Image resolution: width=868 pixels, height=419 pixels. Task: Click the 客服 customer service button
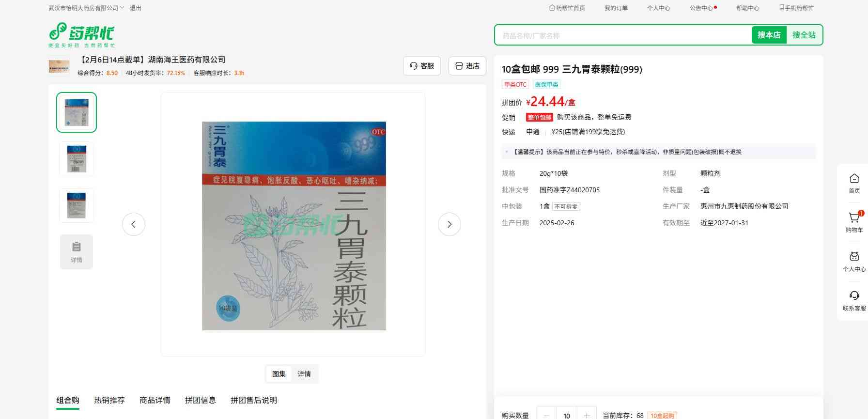click(x=422, y=66)
